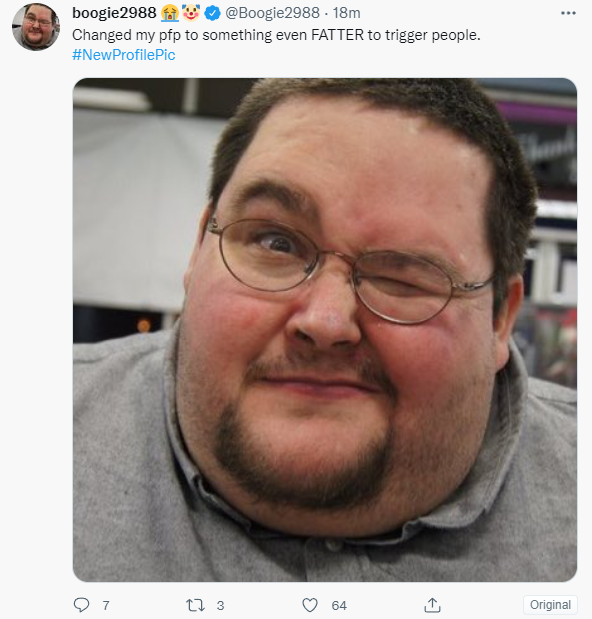This screenshot has width=592, height=619.
Task: Click the clown face emoji beside the name
Action: pyautogui.click(x=191, y=13)
